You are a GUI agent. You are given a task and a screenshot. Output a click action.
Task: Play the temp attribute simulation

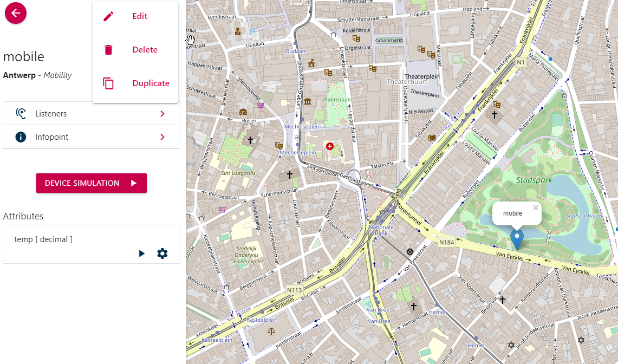(142, 253)
